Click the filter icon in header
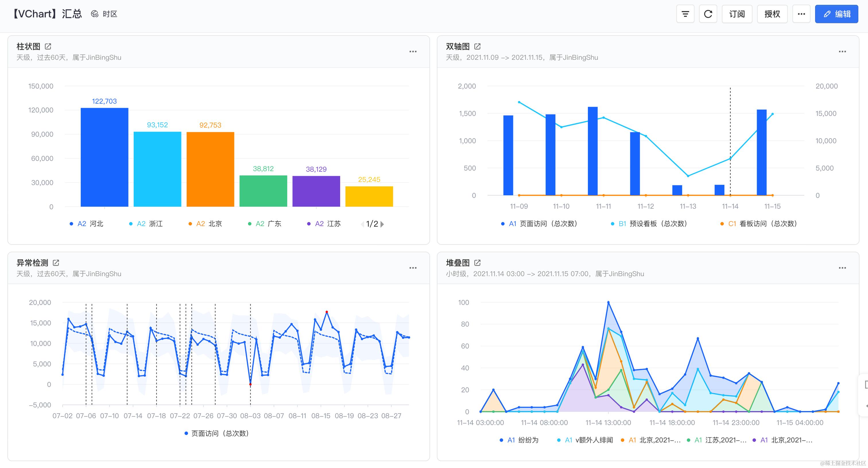Screen dimensions: 868x468 [x=685, y=14]
